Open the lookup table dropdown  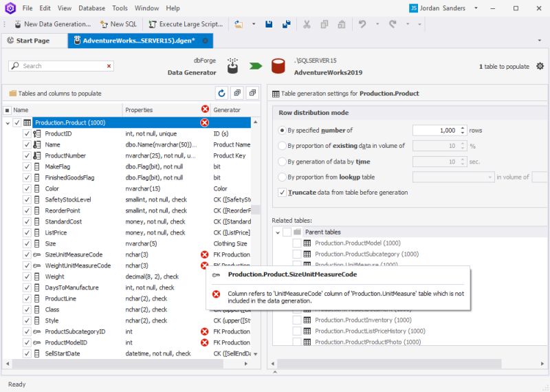click(489, 177)
